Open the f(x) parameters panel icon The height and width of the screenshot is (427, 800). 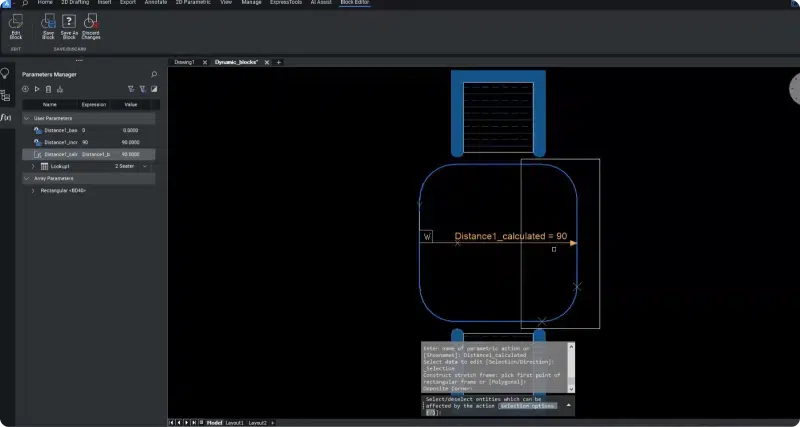(x=6, y=118)
